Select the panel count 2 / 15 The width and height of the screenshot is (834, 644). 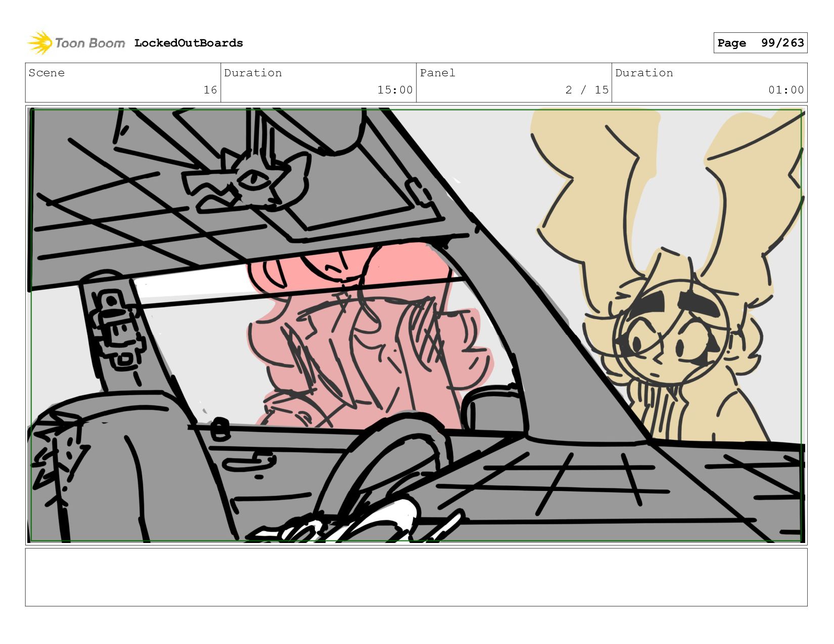(587, 90)
